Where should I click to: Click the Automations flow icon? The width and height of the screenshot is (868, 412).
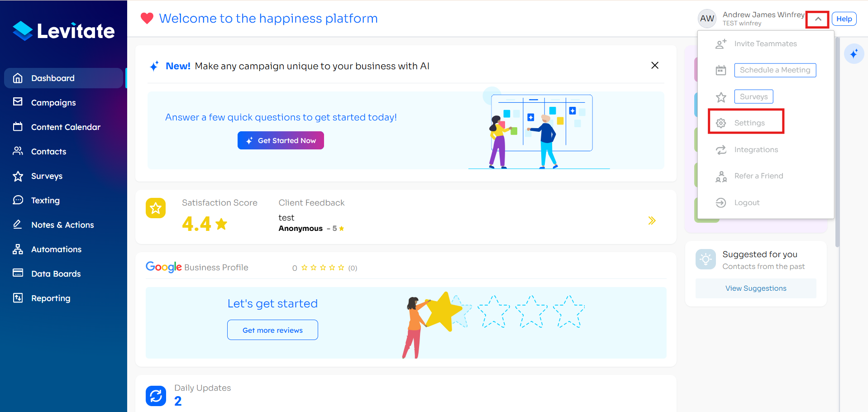coord(18,249)
